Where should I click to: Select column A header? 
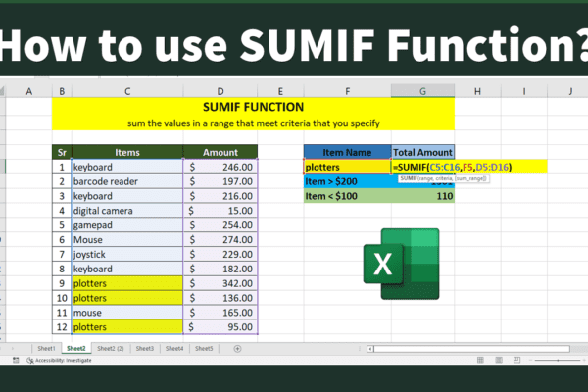click(28, 91)
